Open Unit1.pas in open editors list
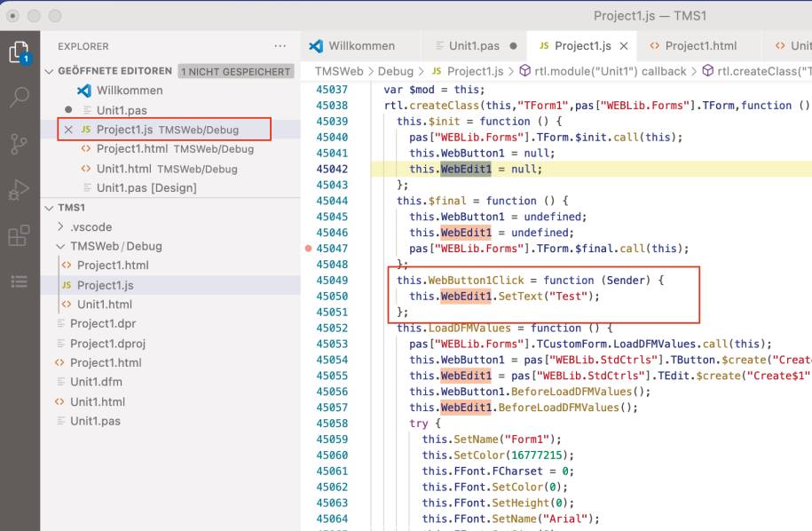 point(122,110)
